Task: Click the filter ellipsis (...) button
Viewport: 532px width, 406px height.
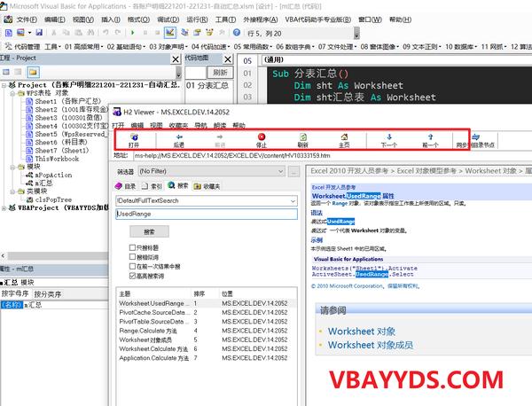Action: 293,171
